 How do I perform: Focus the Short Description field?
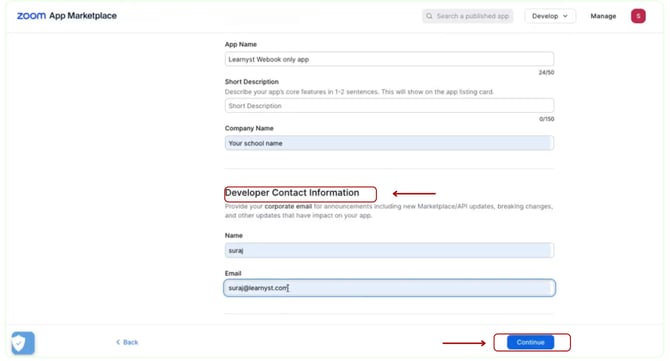pyautogui.click(x=389, y=106)
